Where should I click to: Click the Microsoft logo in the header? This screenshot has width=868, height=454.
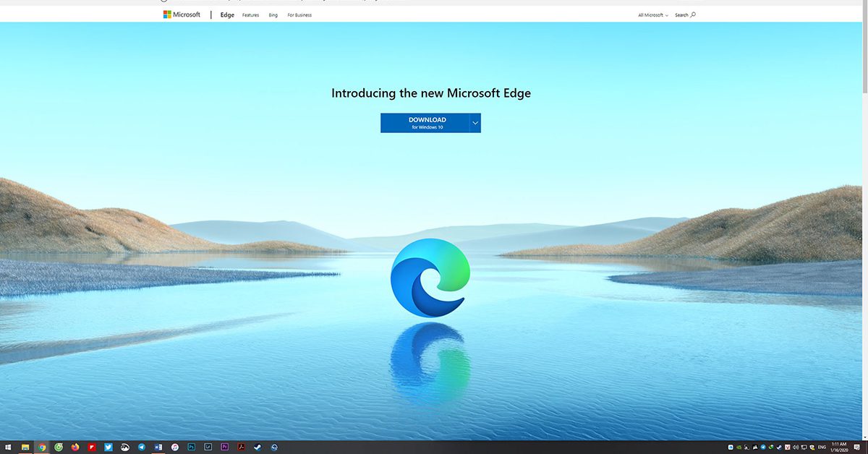tap(182, 14)
